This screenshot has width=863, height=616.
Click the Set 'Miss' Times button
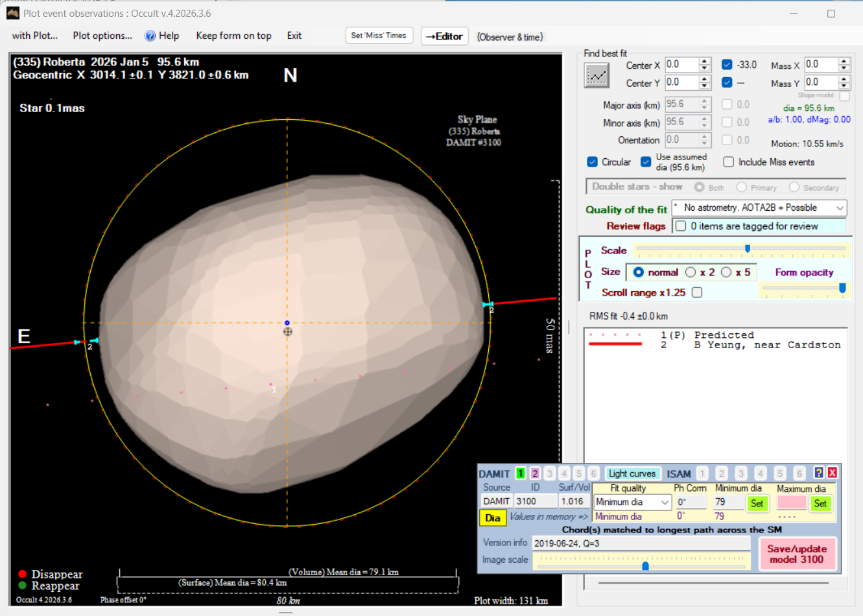pos(379,36)
